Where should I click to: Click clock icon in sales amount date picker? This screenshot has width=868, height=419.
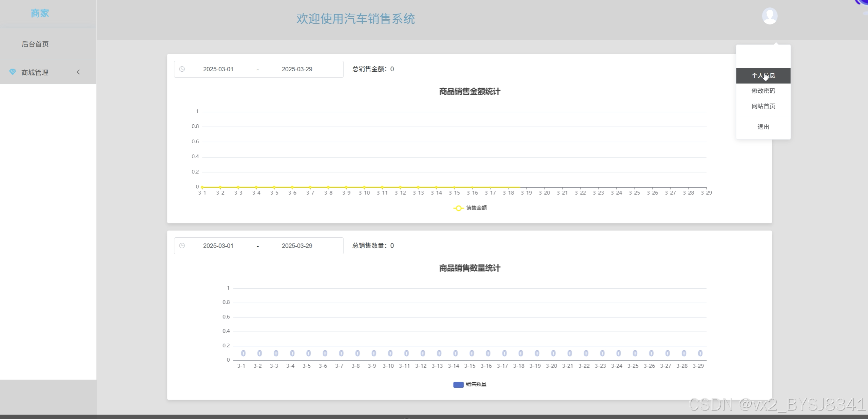[182, 69]
